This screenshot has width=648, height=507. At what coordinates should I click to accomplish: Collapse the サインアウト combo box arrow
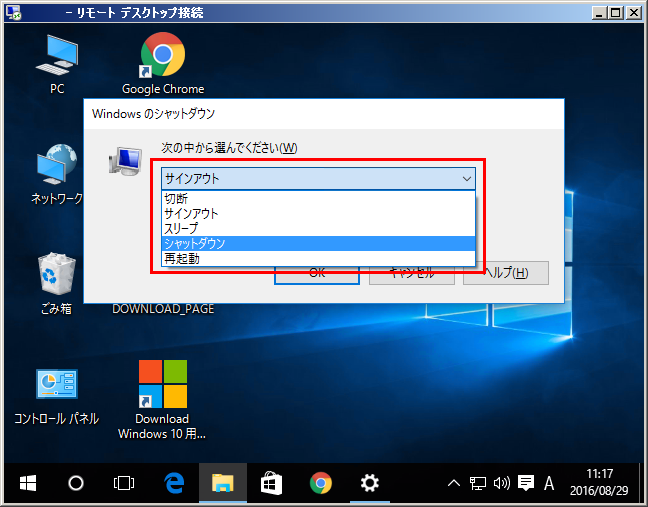click(x=466, y=179)
